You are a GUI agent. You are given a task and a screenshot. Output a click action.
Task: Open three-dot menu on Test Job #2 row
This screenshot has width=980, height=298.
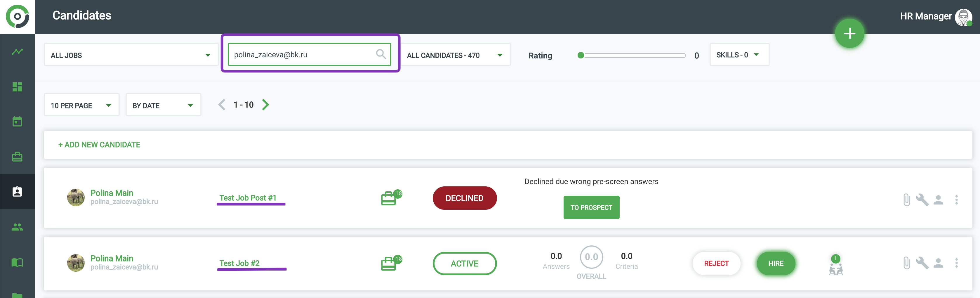(956, 263)
